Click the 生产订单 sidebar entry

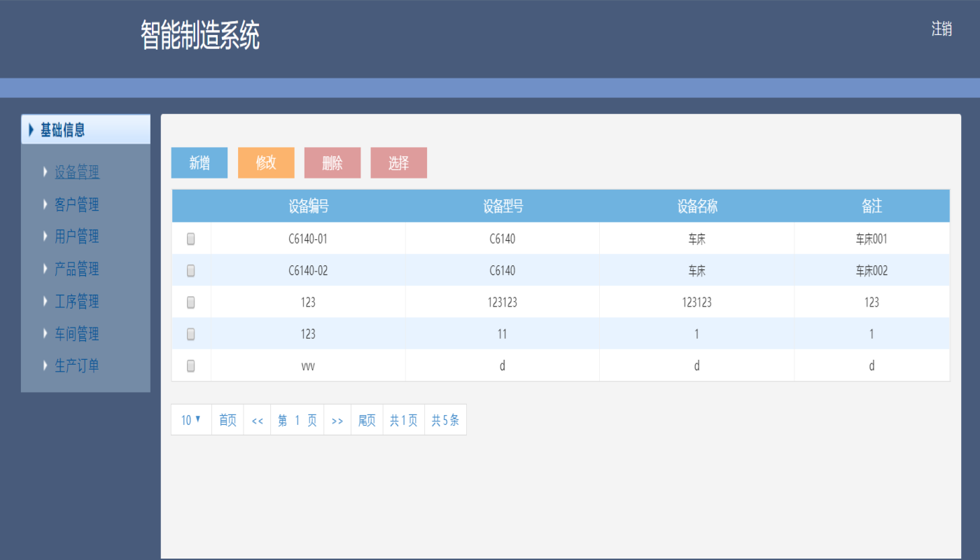tap(77, 366)
